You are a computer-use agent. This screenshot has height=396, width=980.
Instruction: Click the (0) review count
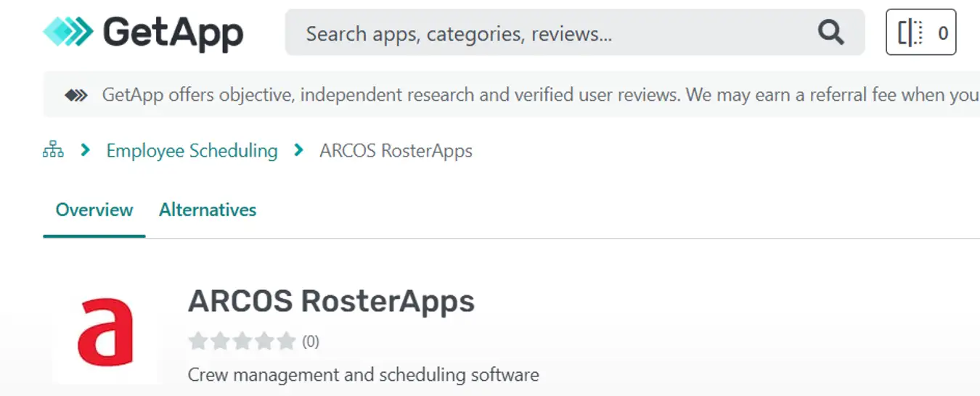311,341
